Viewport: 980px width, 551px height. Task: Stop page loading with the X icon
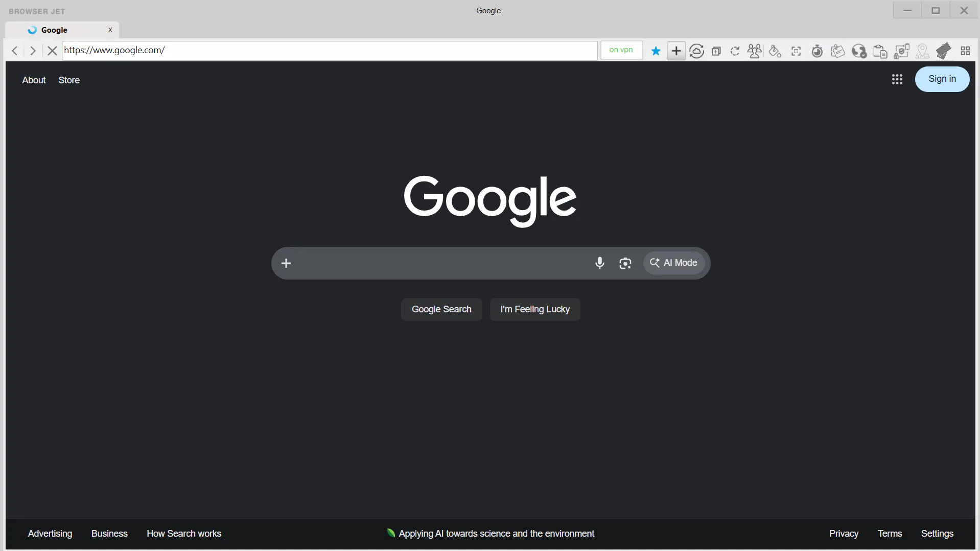tap(52, 51)
